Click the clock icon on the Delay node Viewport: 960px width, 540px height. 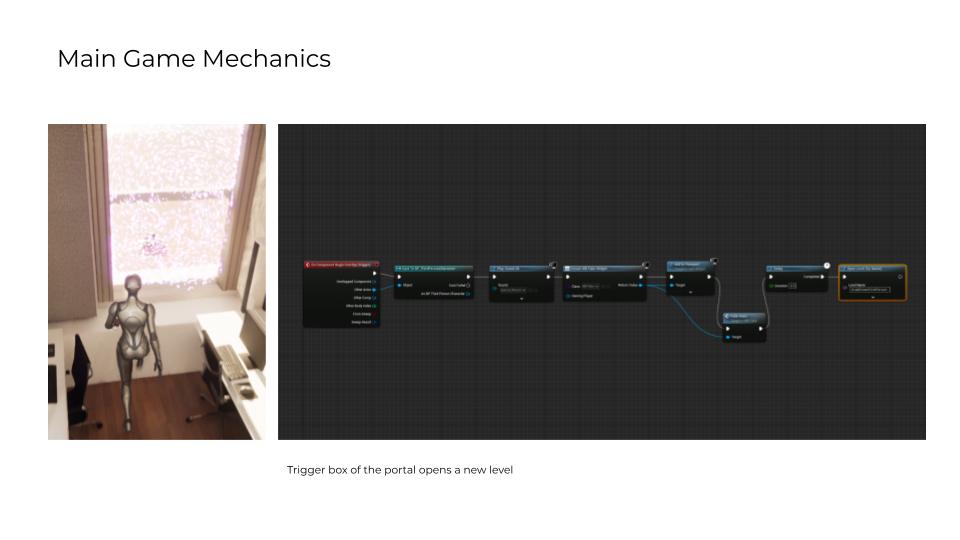coord(826,265)
